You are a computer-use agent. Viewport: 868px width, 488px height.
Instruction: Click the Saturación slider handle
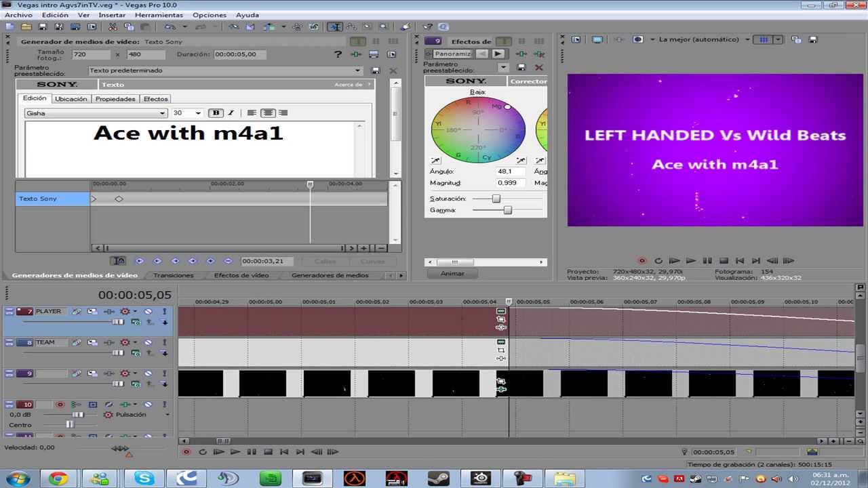pos(496,199)
